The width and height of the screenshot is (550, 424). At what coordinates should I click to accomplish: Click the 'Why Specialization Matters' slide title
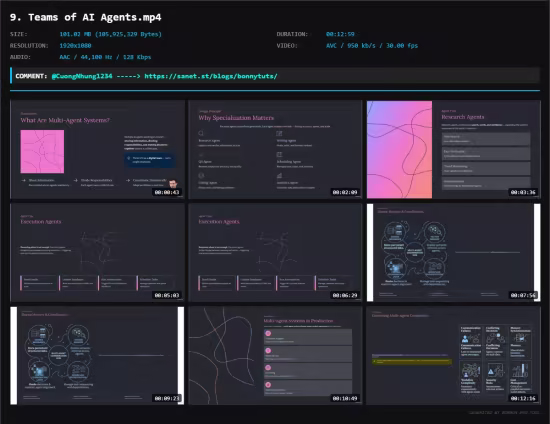point(236,118)
